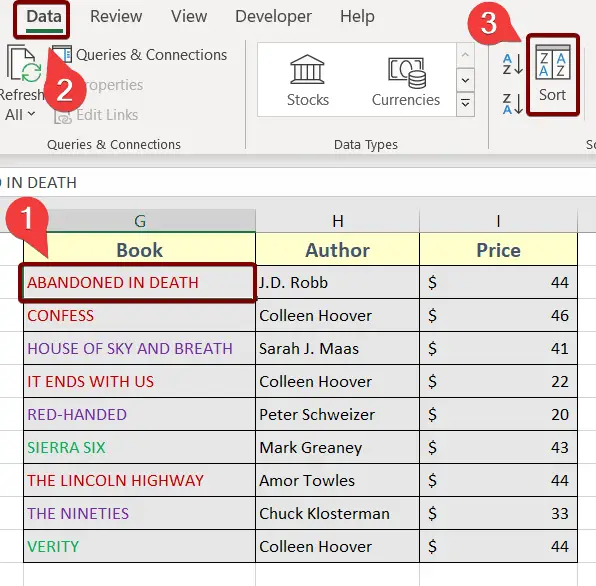Click the formula bar text field
Image resolution: width=596 pixels, height=586 pixels.
[x=298, y=183]
